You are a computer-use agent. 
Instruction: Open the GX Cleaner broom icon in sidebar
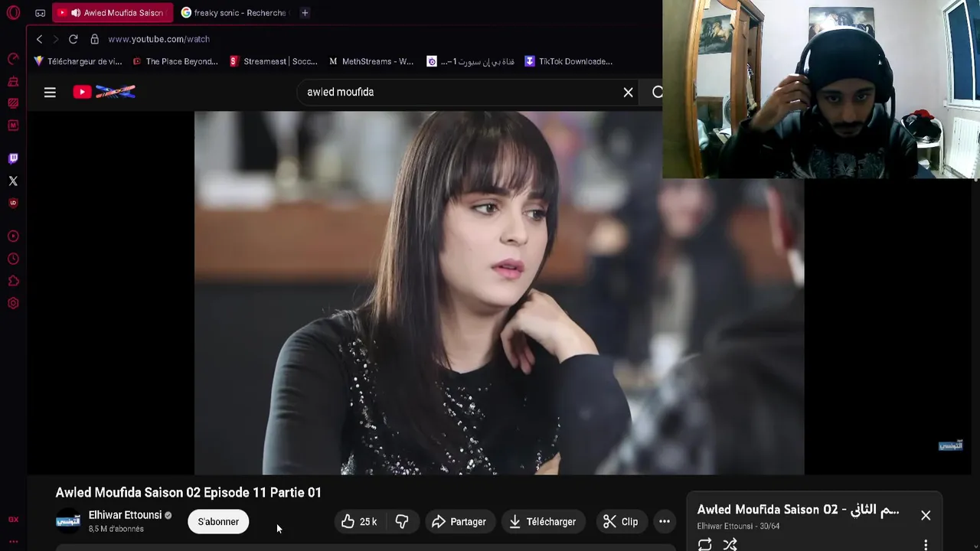pyautogui.click(x=13, y=81)
